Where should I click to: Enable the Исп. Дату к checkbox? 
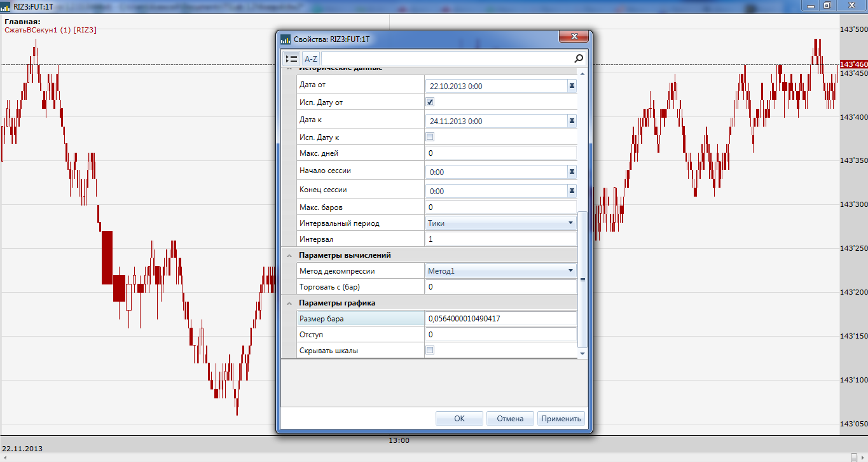coord(430,137)
